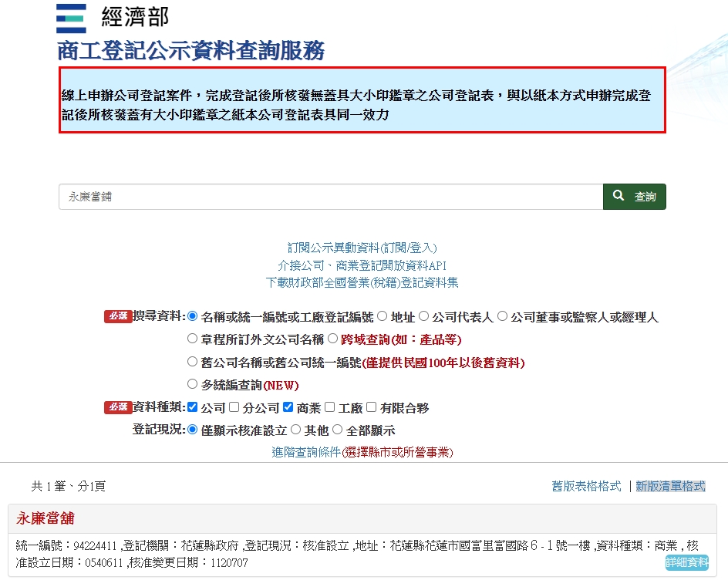Select 全部顯示 status radio
This screenshot has width=728, height=587.
coord(338,430)
